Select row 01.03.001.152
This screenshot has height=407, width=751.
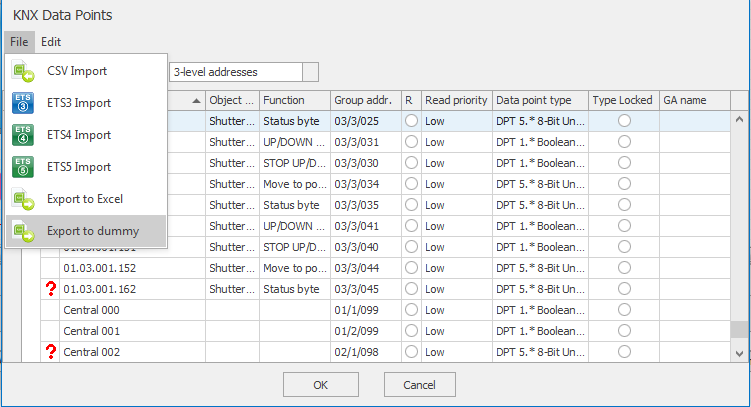coord(386,268)
